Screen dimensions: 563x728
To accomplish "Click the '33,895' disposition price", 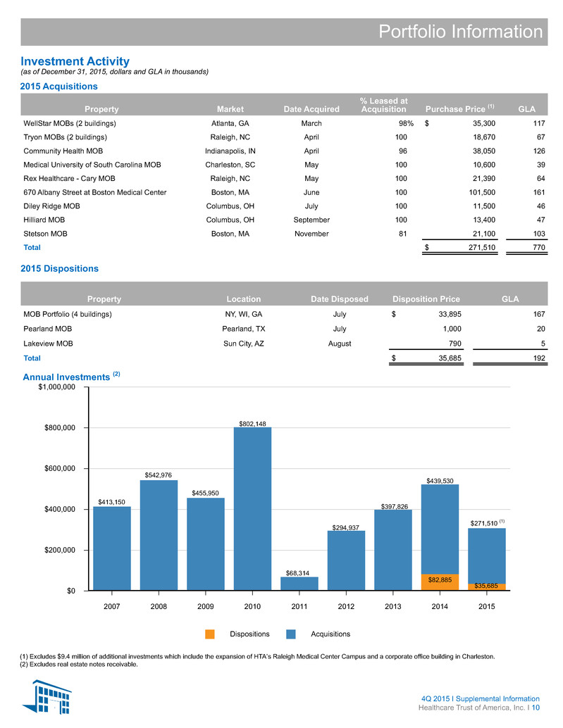I will pos(450,314).
